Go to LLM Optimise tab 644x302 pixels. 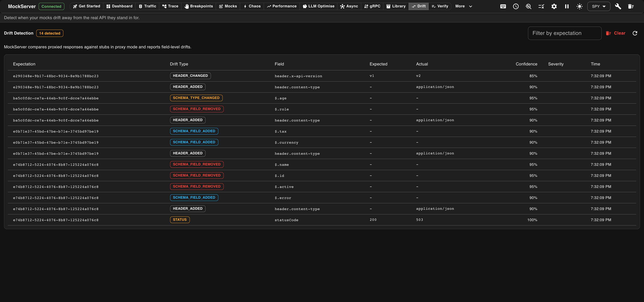click(318, 6)
